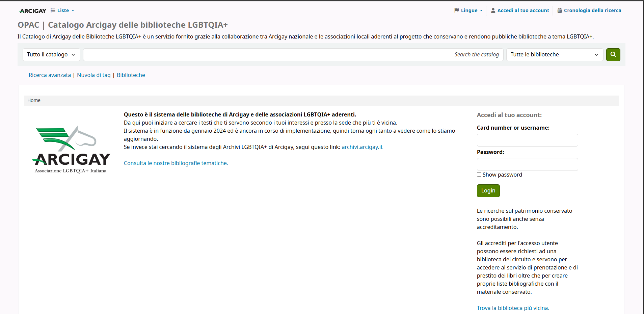Go to Nuvola di tag
The height and width of the screenshot is (314, 644).
[94, 75]
